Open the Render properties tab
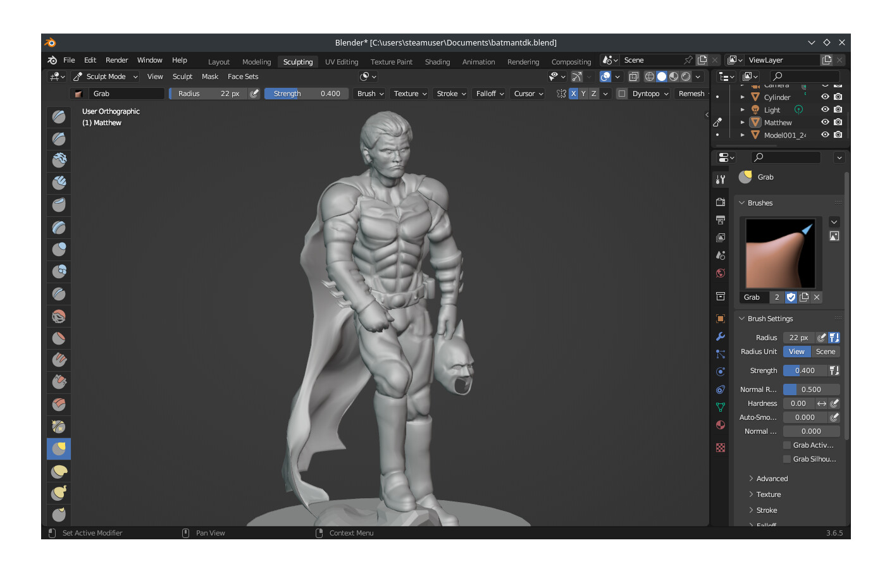Viewport: 892px width, 588px height. (720, 202)
